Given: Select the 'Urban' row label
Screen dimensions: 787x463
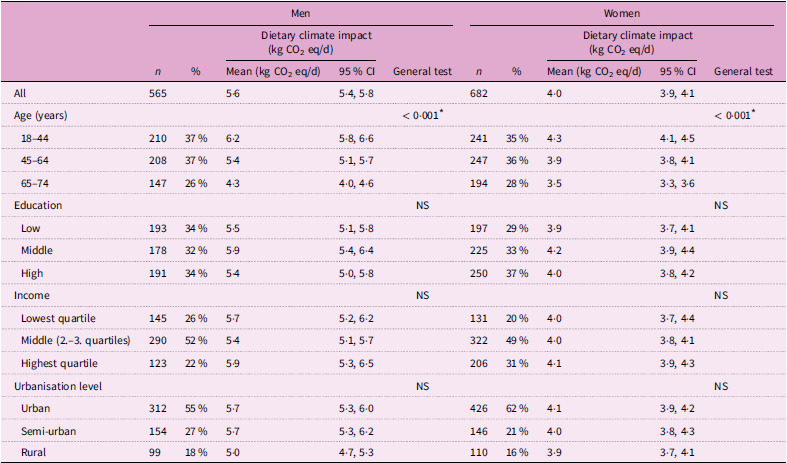Looking at the screenshot, I should [36, 407].
